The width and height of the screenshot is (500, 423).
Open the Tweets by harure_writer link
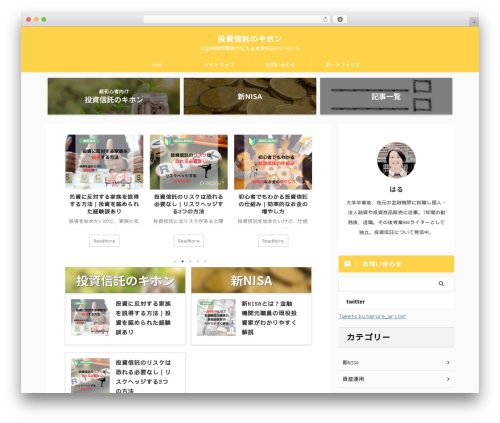(x=372, y=316)
